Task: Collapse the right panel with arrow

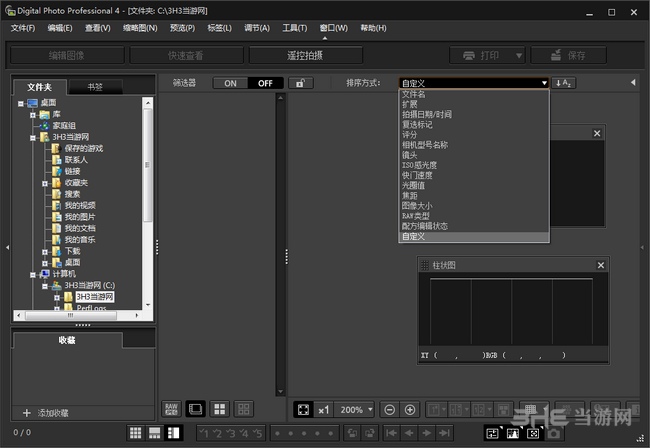Action: click(x=633, y=82)
